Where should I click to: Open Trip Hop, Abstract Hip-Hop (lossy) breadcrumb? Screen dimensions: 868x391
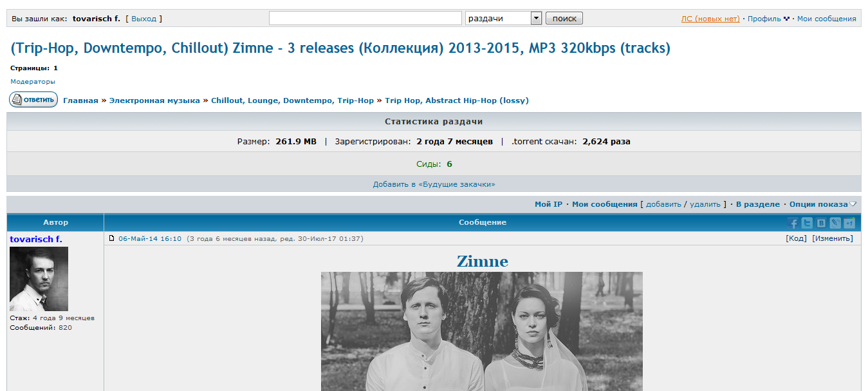pos(457,100)
